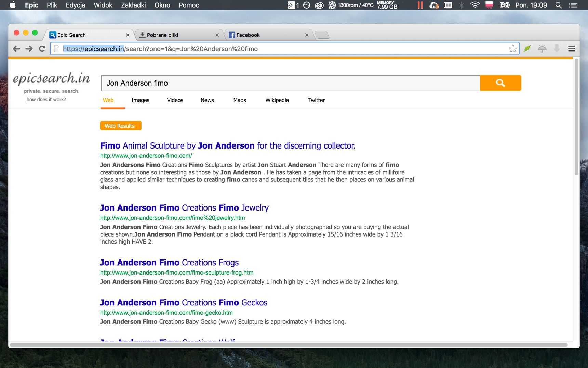This screenshot has width=588, height=368.
Task: Click the 'how does it work?' link
Action: 46,99
